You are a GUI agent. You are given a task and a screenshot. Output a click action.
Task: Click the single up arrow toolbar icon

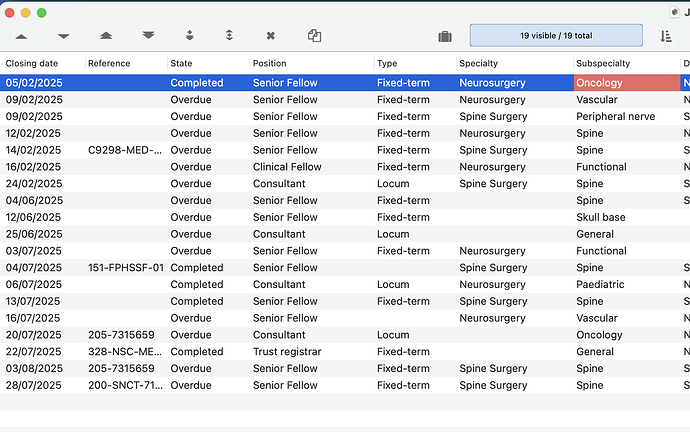[x=21, y=37]
